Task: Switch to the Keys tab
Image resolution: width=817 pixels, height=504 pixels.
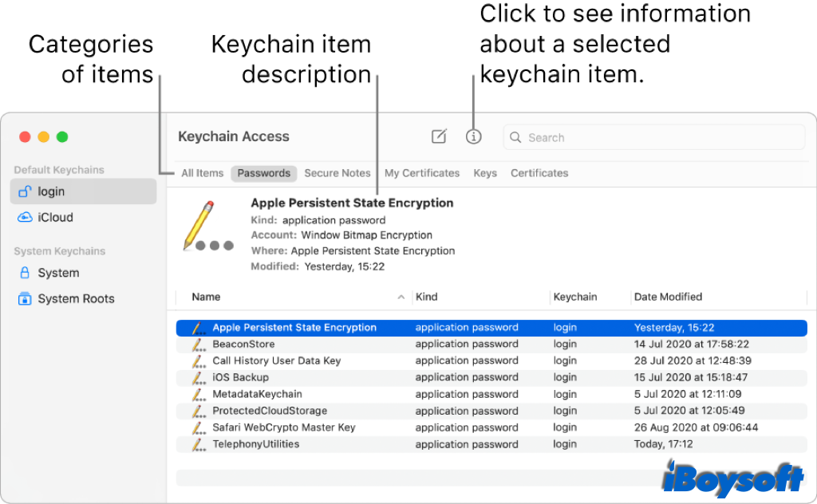Action: coord(485,173)
